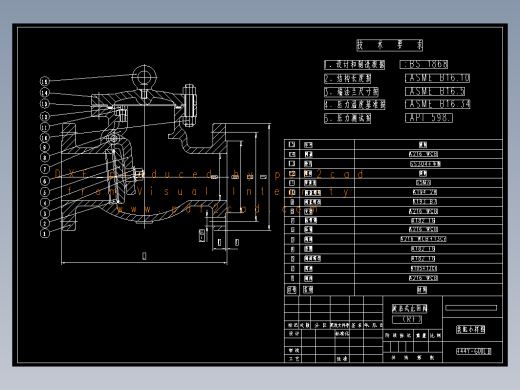Click part balloon number 6
The height and width of the screenshot is (390, 520).
point(45,181)
